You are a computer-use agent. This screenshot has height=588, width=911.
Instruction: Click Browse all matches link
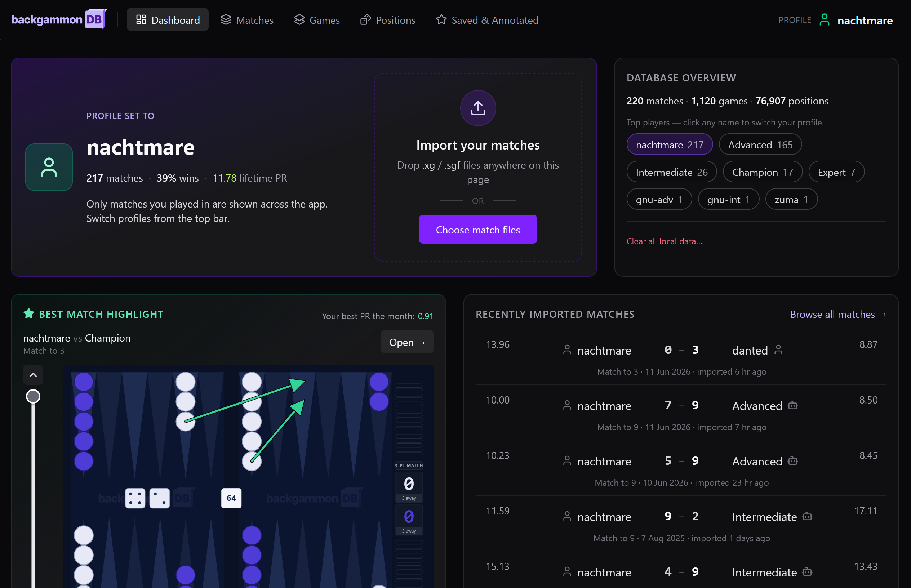tap(838, 314)
